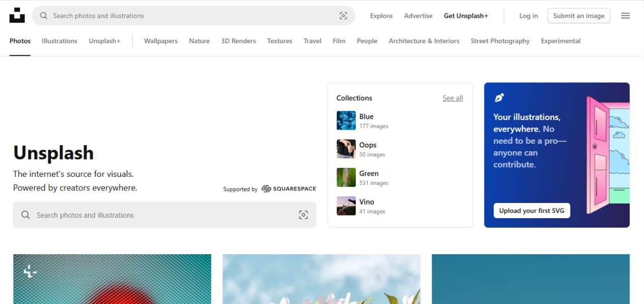Open the Explore menu
644x304 pixels.
381,16
